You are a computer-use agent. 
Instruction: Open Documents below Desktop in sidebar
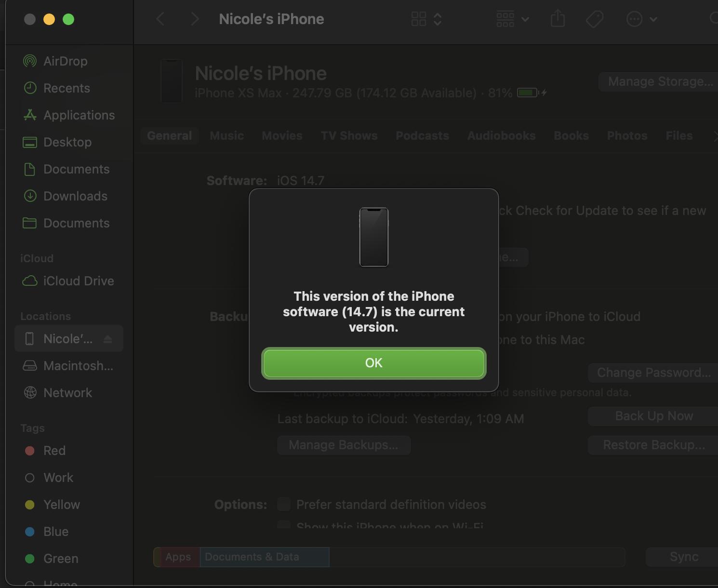(x=66, y=169)
